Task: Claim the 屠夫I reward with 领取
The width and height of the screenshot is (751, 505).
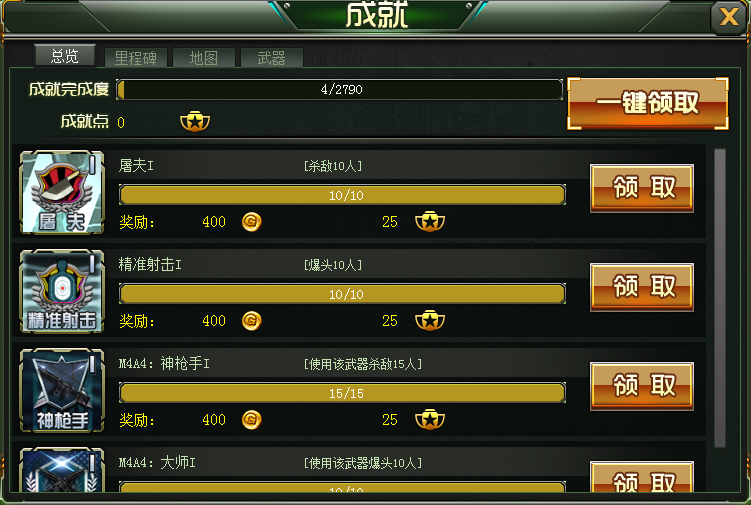Action: click(642, 188)
